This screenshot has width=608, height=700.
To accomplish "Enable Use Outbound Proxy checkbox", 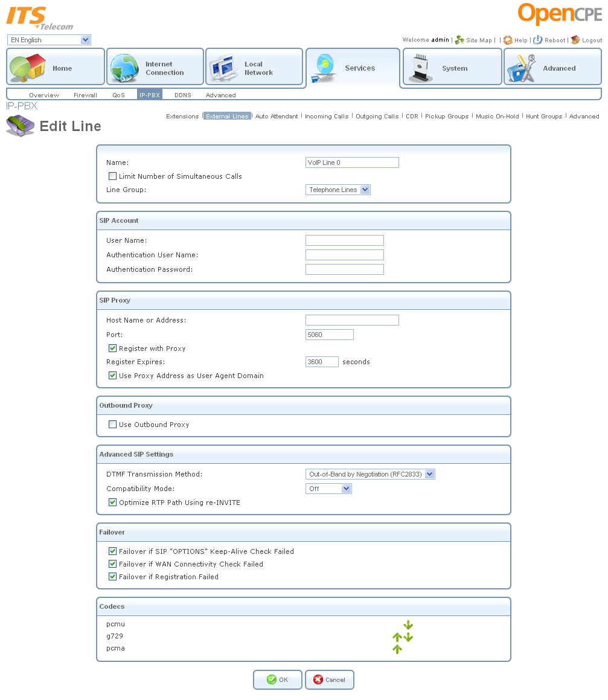I will (112, 424).
